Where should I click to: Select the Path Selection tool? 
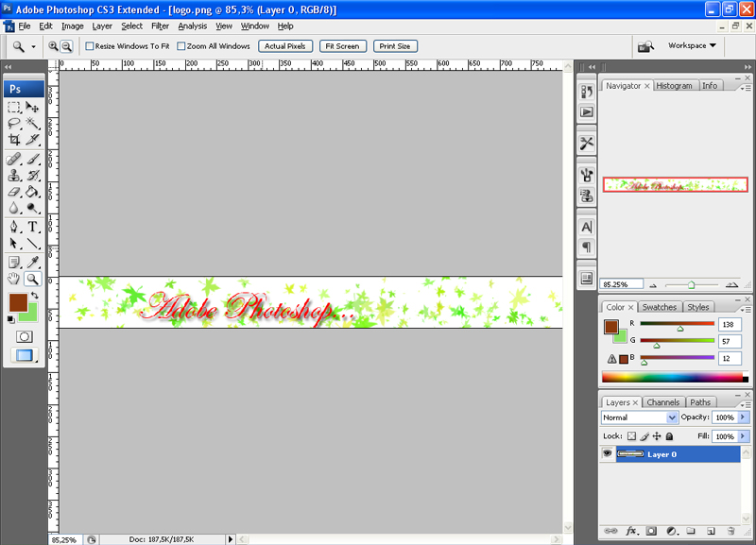click(14, 244)
